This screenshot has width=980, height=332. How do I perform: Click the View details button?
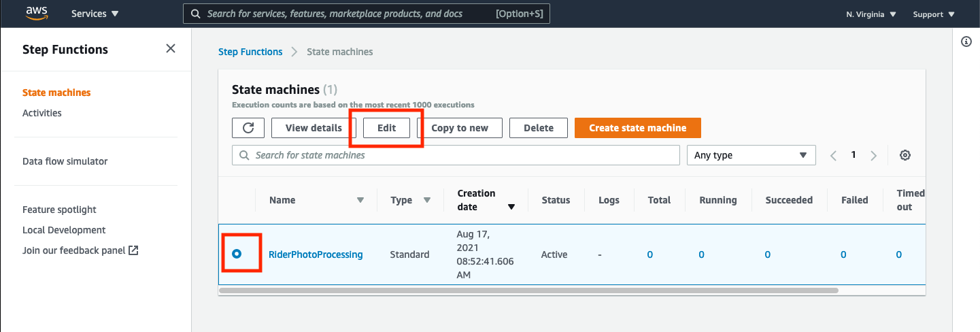314,128
